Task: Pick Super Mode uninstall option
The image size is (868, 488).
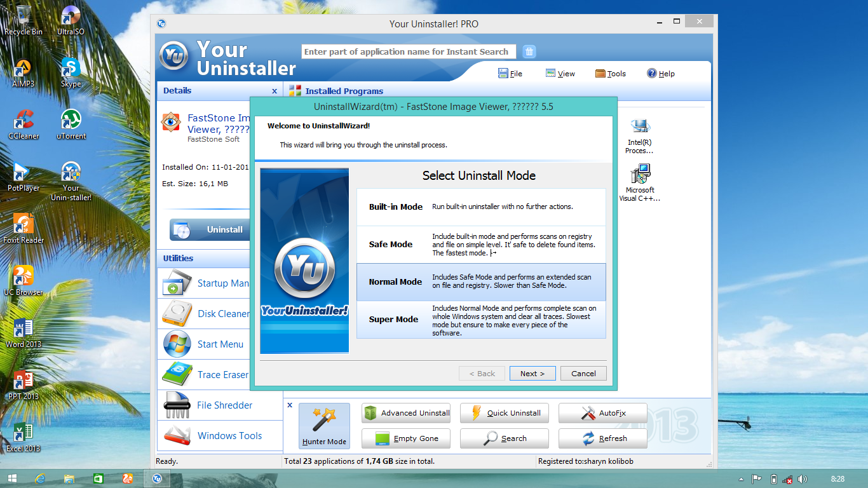Action: [481, 320]
